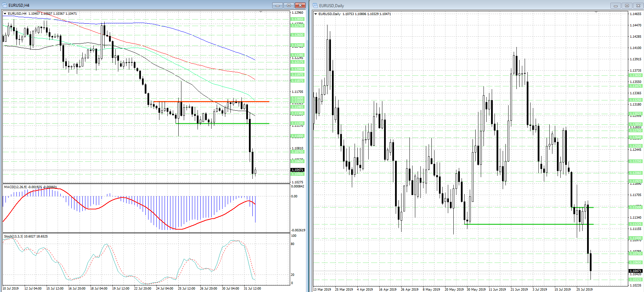The width and height of the screenshot is (644, 292).
Task: Maximize the EURUSD,Daily chart window
Action: (627, 5)
